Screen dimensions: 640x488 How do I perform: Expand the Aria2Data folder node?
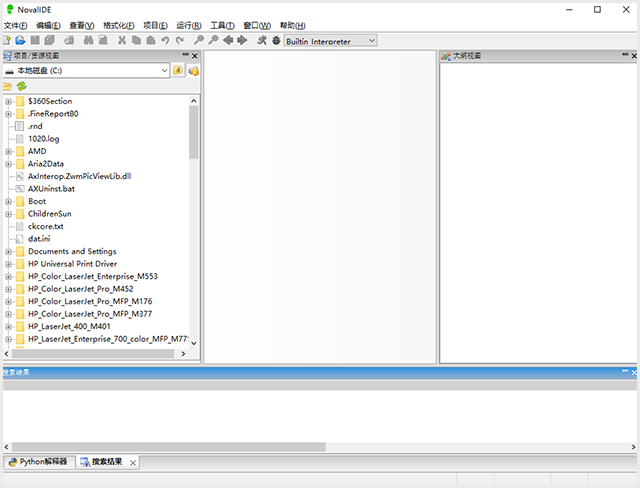[9, 164]
